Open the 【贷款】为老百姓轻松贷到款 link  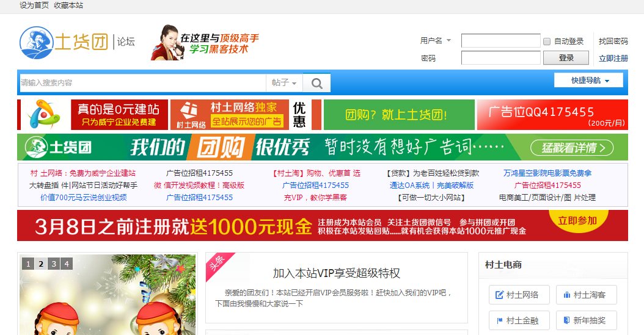point(431,173)
